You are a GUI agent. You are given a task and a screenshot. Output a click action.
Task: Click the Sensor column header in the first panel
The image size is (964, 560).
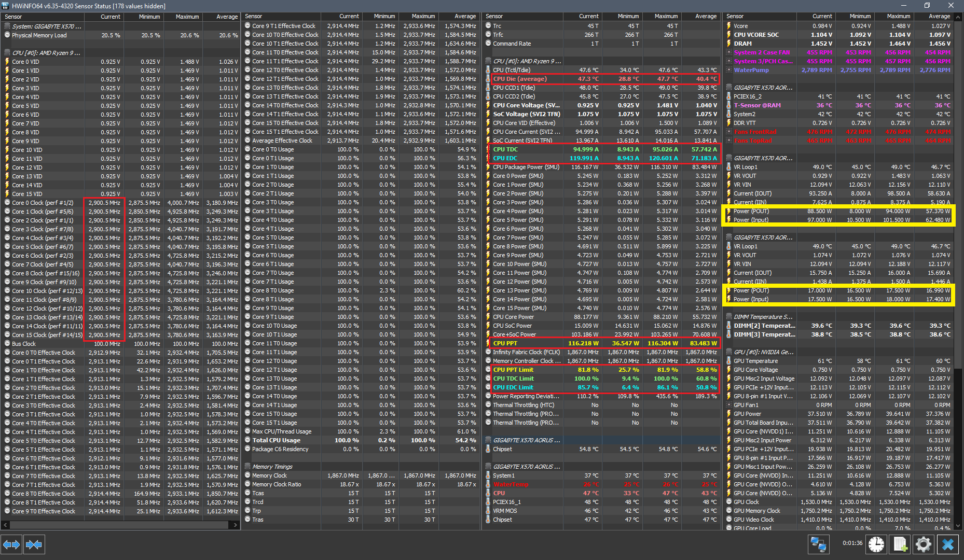tap(43, 17)
